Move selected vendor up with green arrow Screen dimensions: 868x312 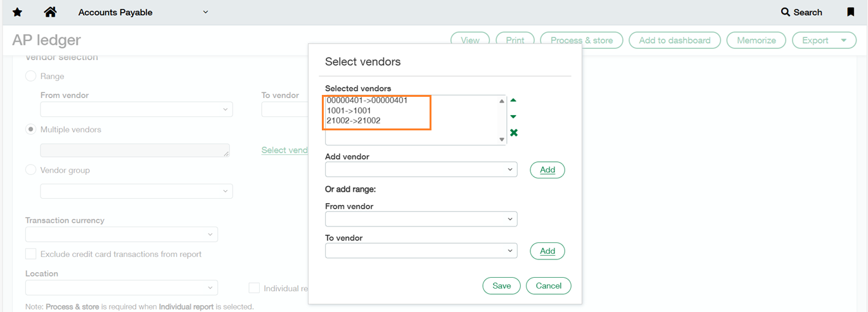[x=513, y=100]
